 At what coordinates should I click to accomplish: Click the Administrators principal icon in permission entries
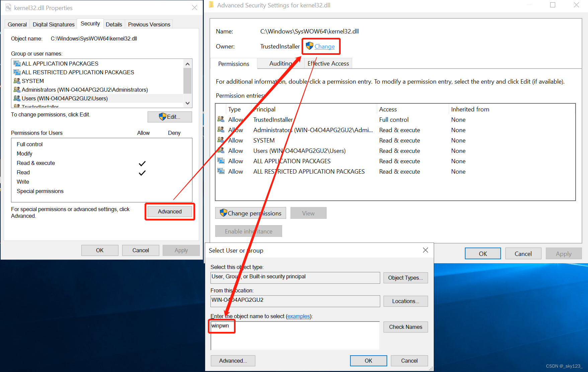(221, 130)
